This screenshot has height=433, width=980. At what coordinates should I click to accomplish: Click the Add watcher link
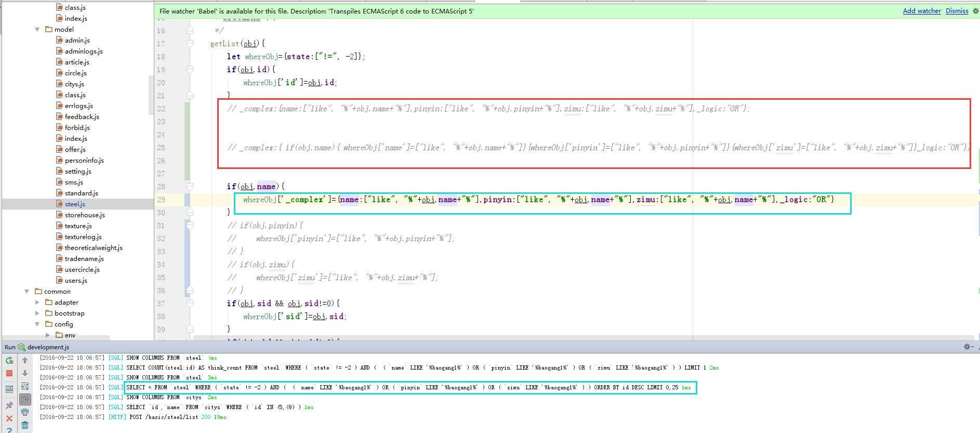922,11
